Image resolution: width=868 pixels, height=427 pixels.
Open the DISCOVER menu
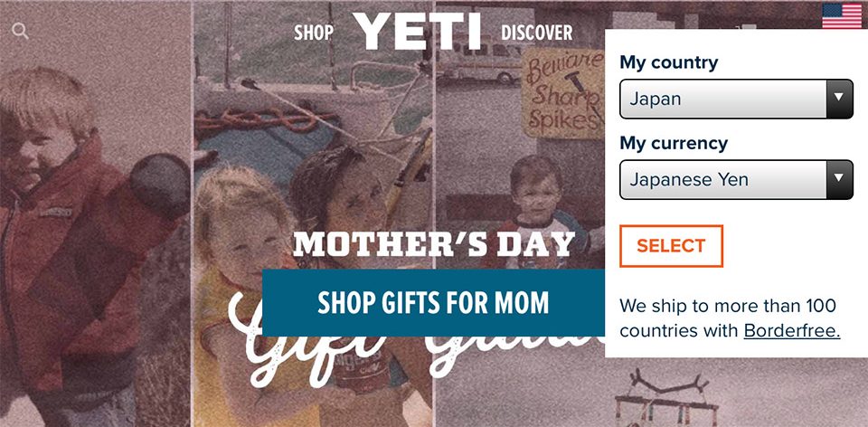(x=536, y=33)
